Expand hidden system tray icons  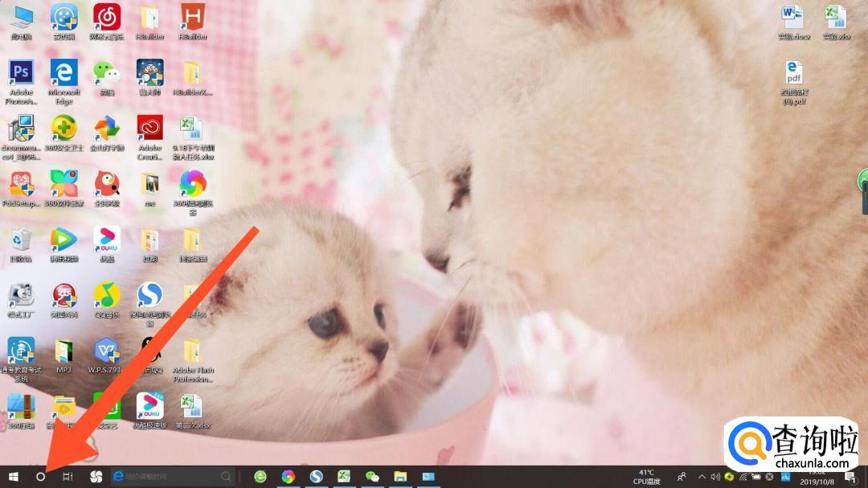702,477
